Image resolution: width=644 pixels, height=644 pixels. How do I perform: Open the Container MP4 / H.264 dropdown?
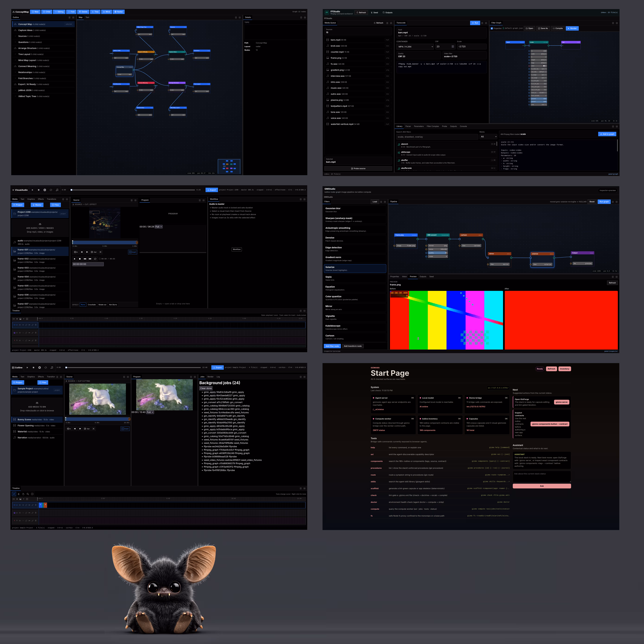[415, 47]
